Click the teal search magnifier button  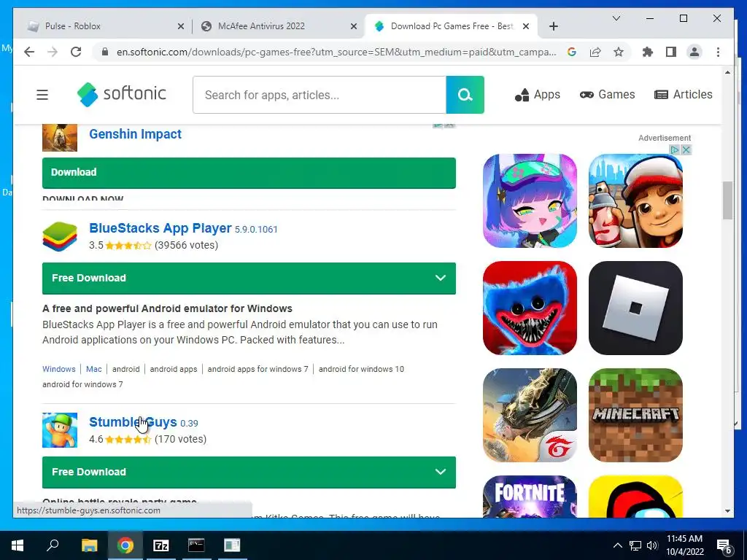point(465,95)
